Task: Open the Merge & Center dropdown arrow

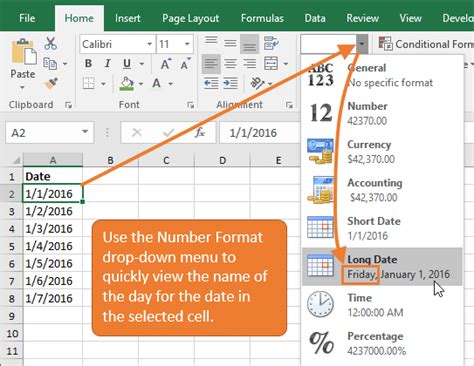Action: pos(286,64)
